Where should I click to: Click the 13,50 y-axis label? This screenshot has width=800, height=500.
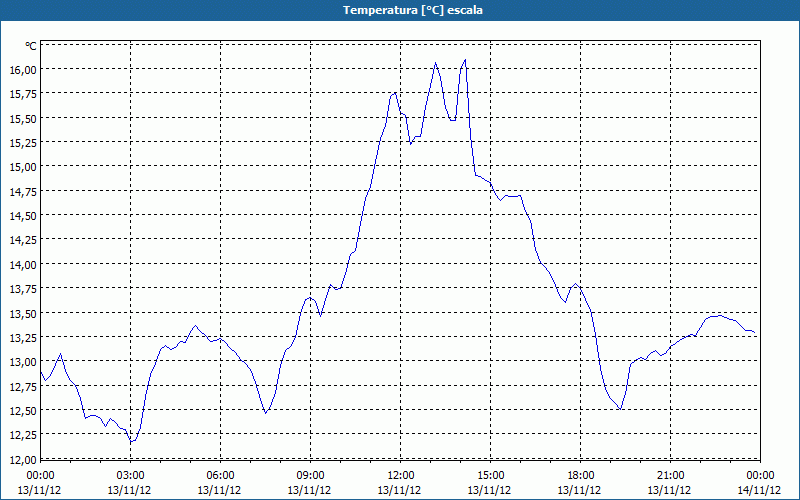(23, 313)
